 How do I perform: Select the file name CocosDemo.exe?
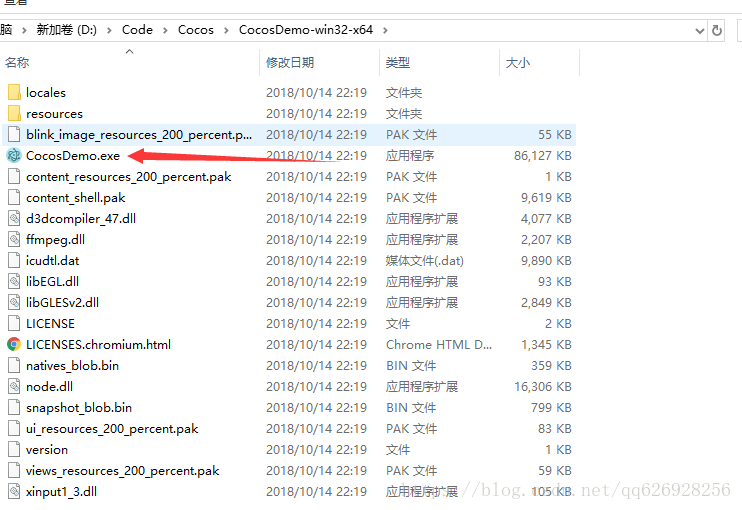click(x=73, y=156)
